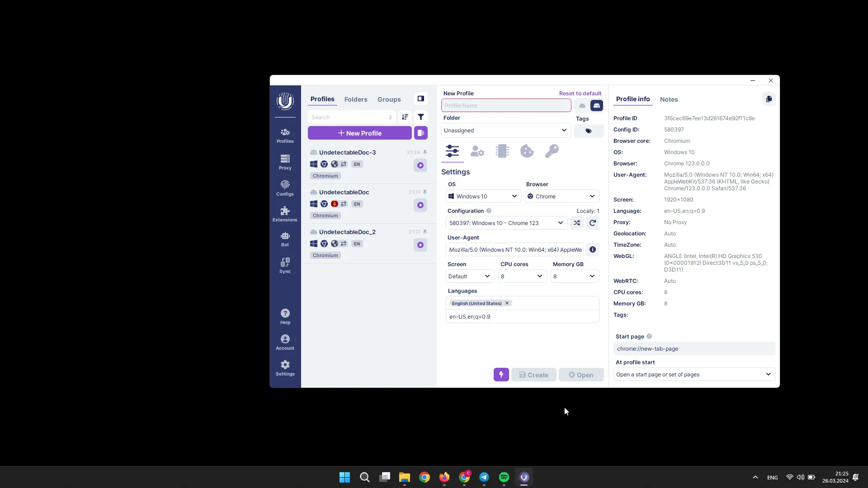Switch to the Profile info tab

pyautogui.click(x=633, y=99)
